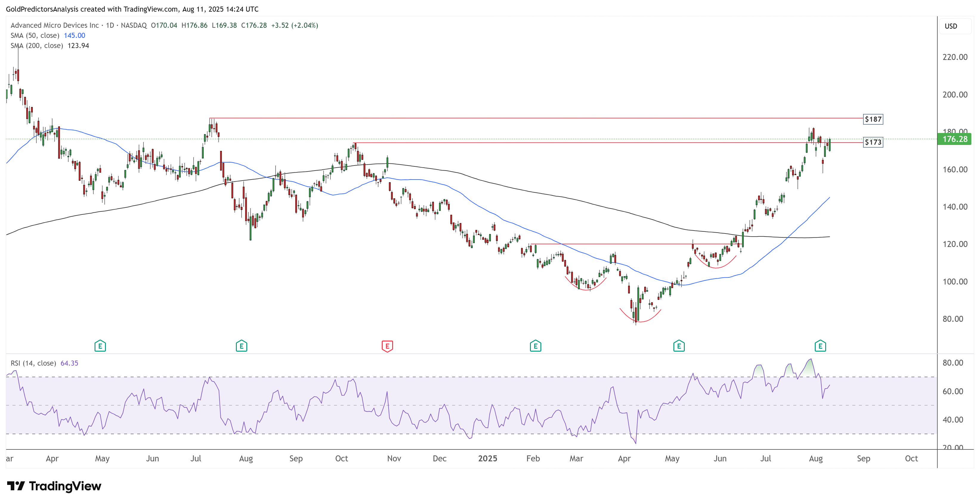Screen dimensions: 980x504
Task: Click the Nov label on time axis
Action: click(x=394, y=458)
